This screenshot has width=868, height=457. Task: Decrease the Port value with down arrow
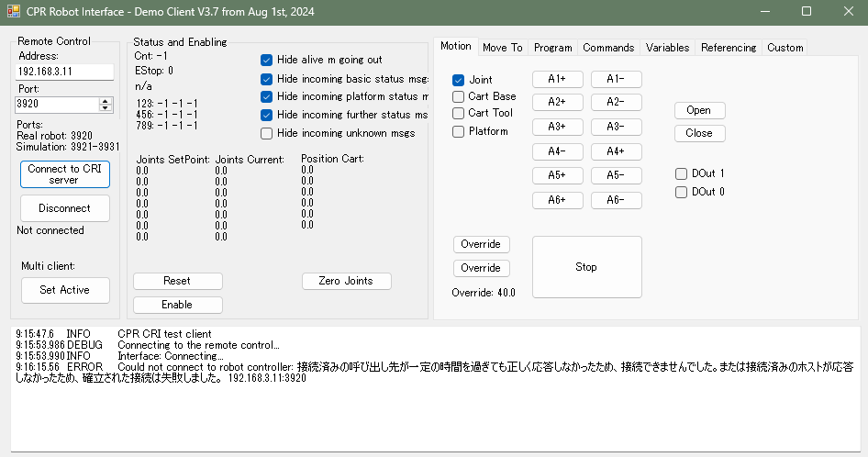coord(105,108)
